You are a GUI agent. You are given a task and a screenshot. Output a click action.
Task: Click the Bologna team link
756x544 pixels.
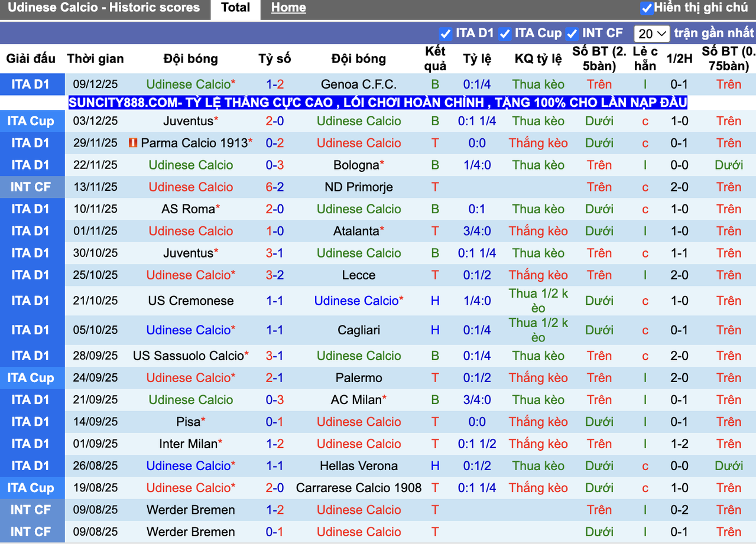[x=356, y=165]
